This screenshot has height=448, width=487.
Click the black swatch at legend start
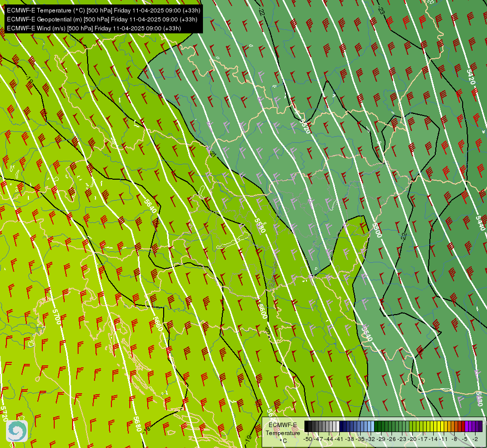(306, 426)
